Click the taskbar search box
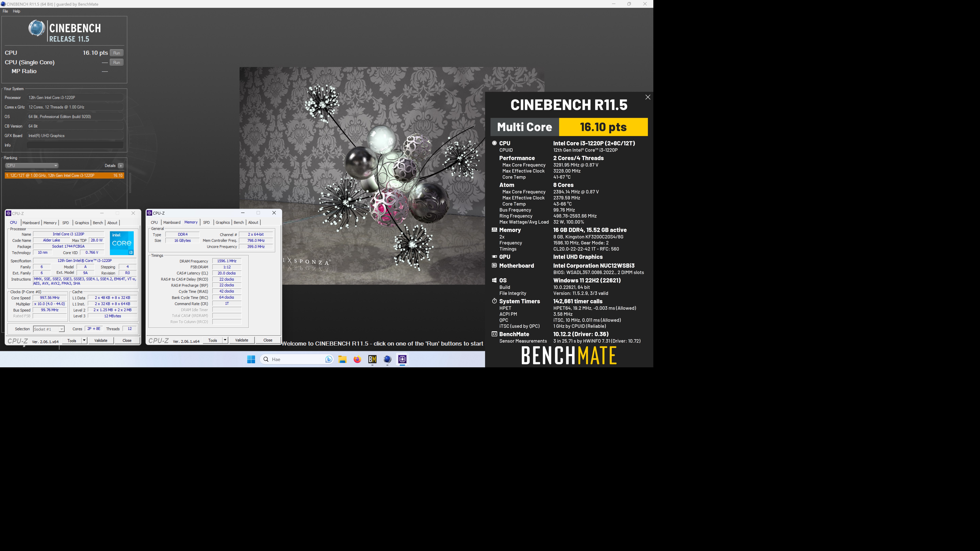This screenshot has width=980, height=551. pos(297,359)
